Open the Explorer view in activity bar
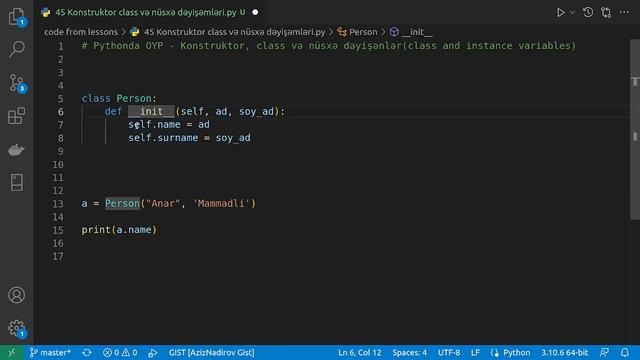 [x=16, y=16]
